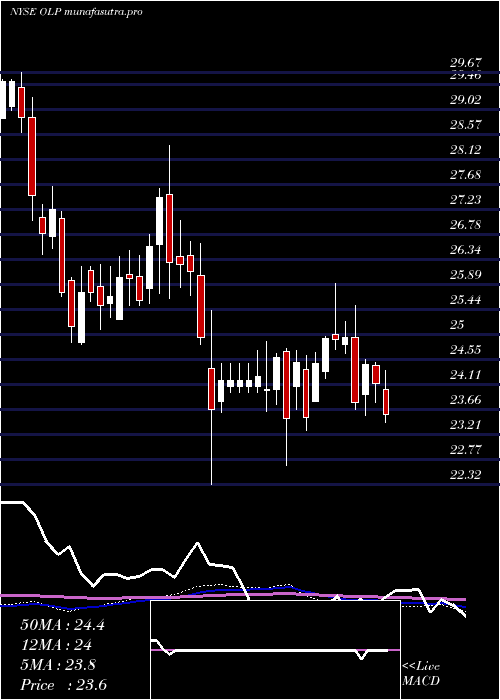
Task: Select the 24.55 price axis label
Action: pyautogui.click(x=465, y=350)
